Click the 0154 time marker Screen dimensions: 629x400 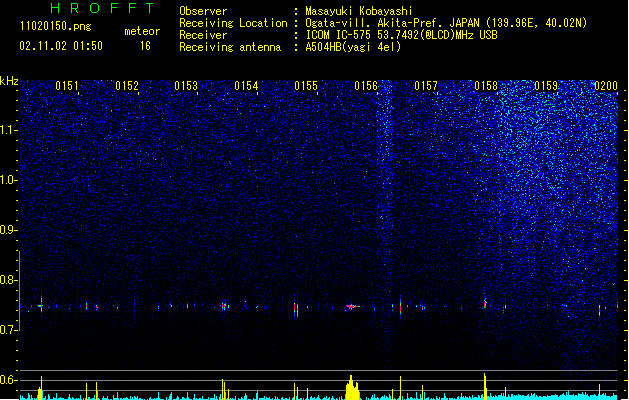click(x=246, y=86)
